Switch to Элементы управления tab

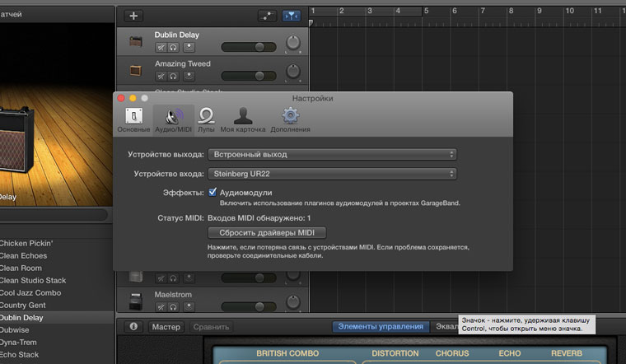click(x=381, y=326)
